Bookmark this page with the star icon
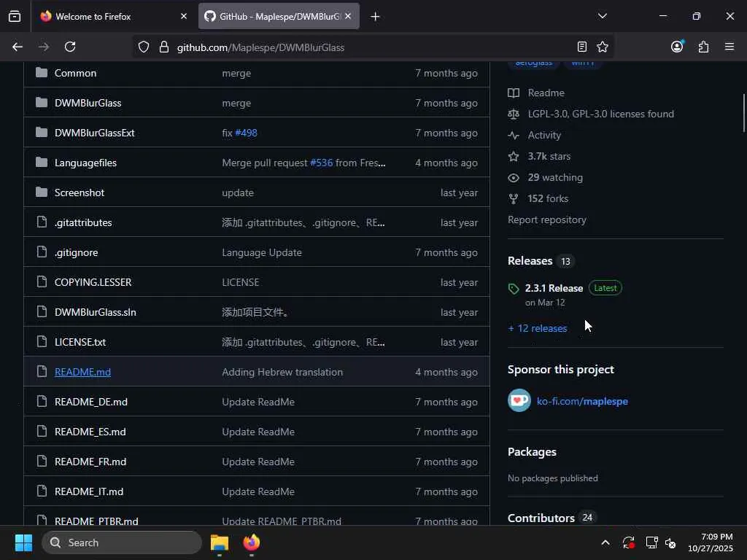Image resolution: width=747 pixels, height=560 pixels. (603, 47)
